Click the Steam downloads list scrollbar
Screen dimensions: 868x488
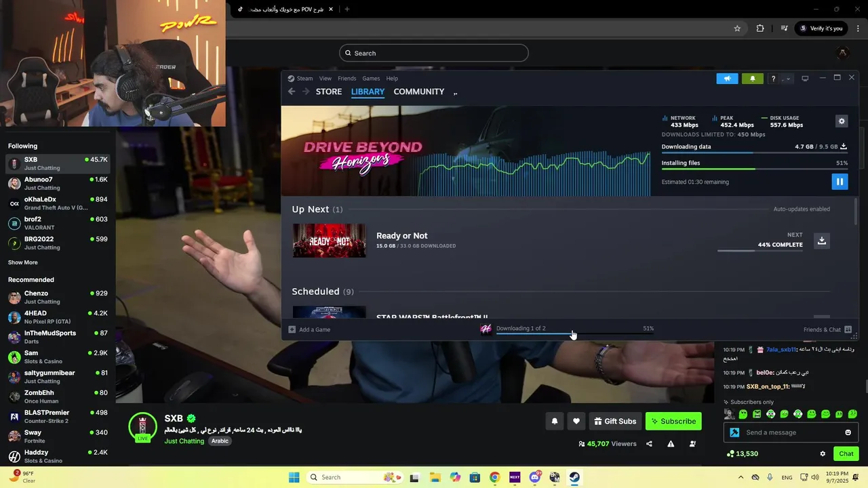click(855, 212)
